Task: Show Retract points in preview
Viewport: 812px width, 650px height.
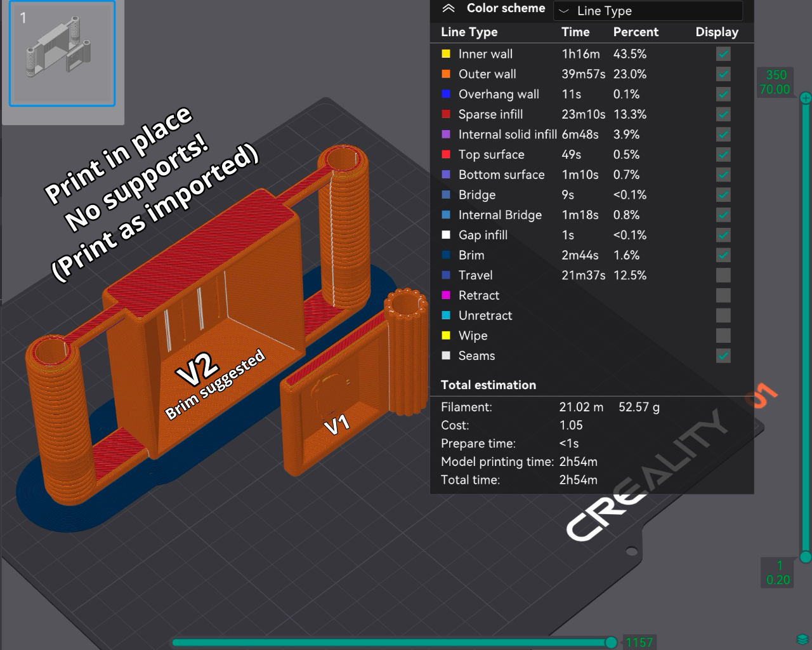Action: click(723, 296)
